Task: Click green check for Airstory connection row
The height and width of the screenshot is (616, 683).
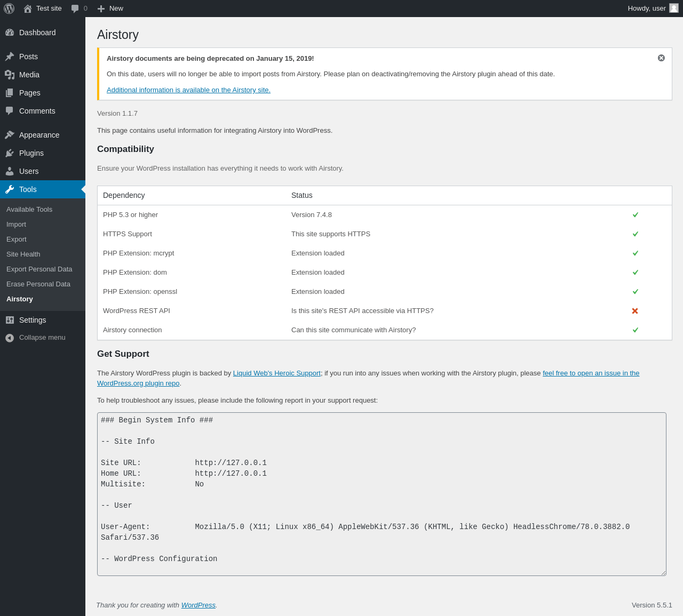Action: click(636, 330)
